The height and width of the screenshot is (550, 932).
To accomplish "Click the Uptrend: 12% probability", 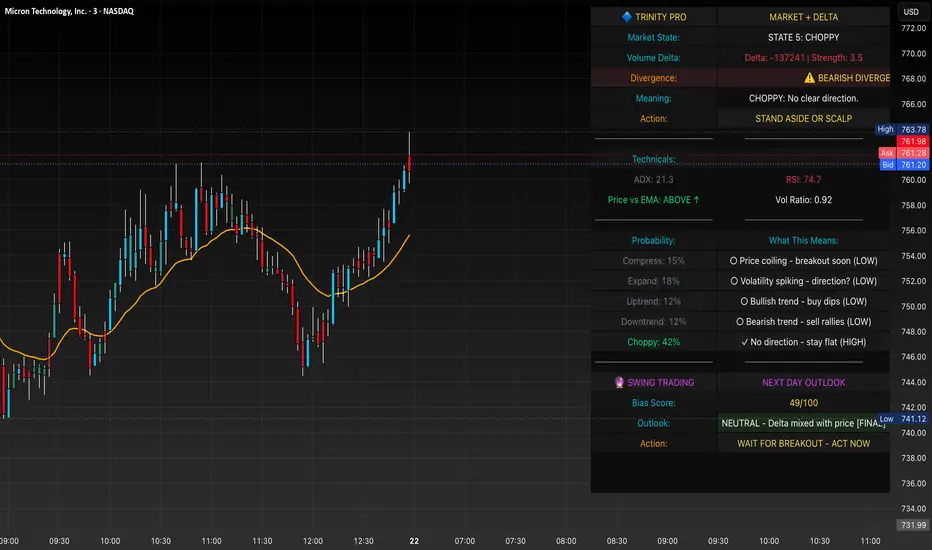I will (x=653, y=301).
